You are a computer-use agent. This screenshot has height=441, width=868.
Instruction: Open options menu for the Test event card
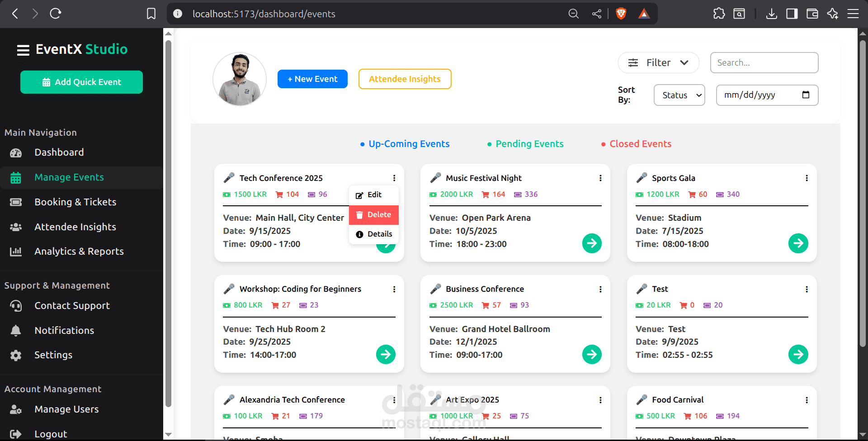pos(807,289)
